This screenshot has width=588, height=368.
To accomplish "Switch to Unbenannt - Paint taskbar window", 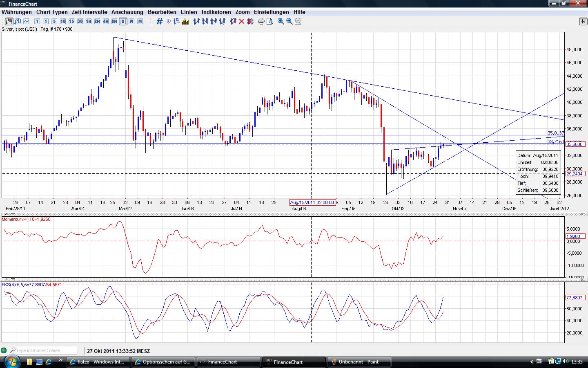I will pyautogui.click(x=360, y=362).
